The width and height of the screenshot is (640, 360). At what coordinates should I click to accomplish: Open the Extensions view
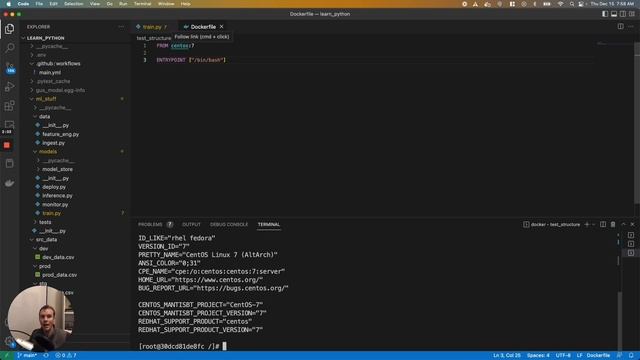pyautogui.click(x=9, y=106)
